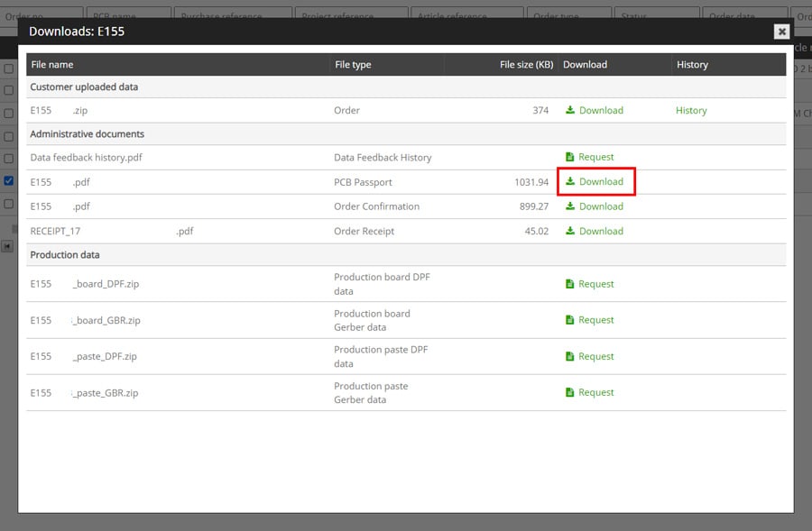This screenshot has width=812, height=531.
Task: Click download arrow icon in Order Confirmation row
Action: pos(570,206)
